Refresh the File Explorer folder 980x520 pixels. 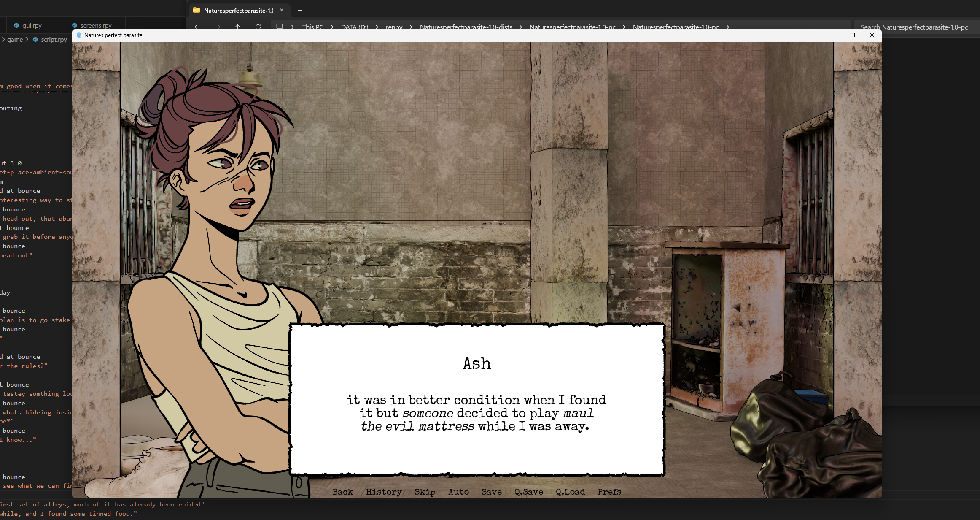(258, 27)
